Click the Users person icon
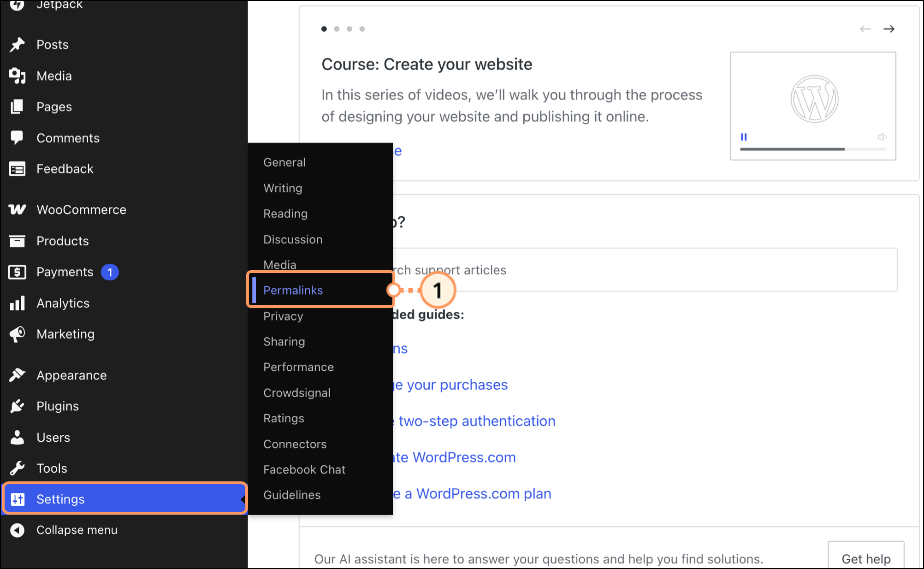This screenshot has height=569, width=924. 17,437
